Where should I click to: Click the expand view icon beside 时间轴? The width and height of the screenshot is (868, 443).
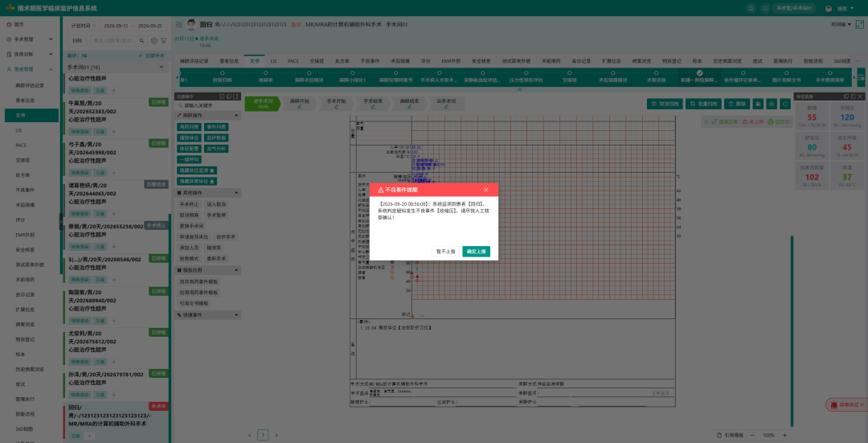point(860,24)
